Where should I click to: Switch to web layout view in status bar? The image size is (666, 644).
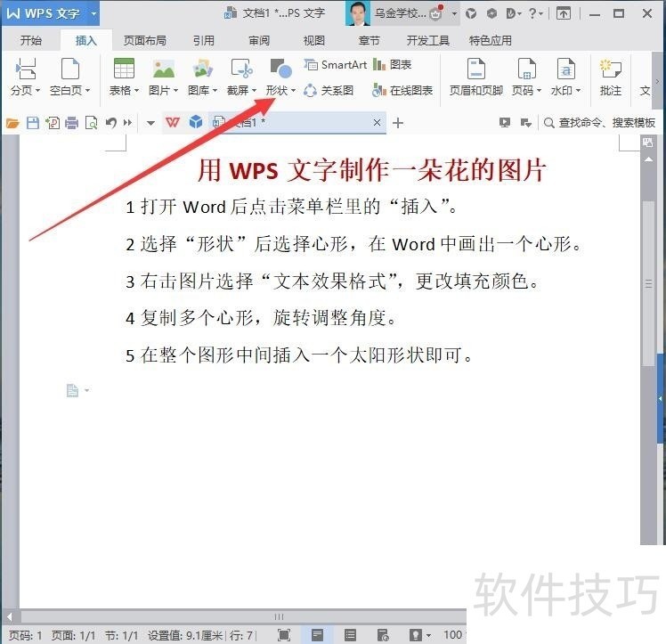tap(383, 635)
